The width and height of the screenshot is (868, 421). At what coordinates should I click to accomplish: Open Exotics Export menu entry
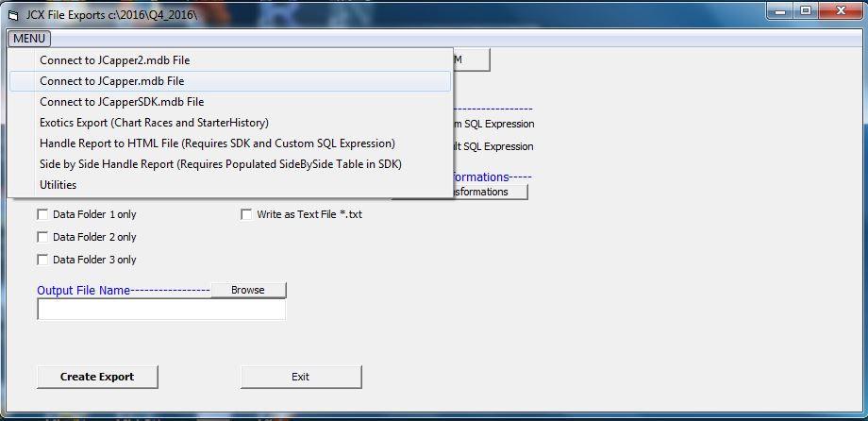(230, 123)
